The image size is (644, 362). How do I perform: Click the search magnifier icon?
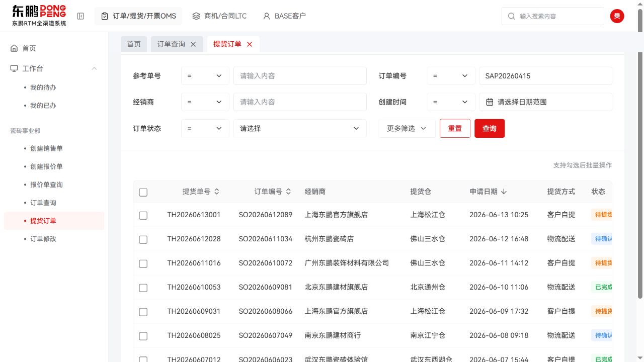512,16
